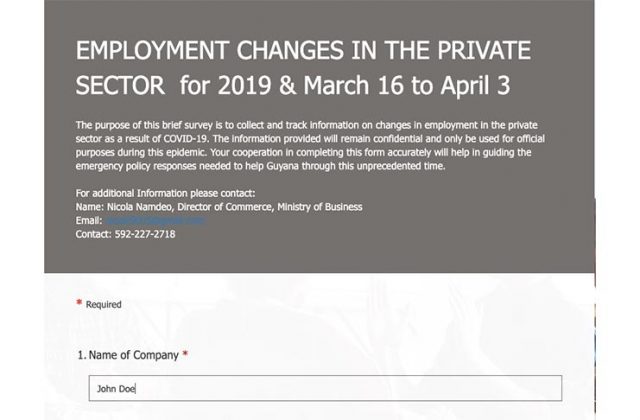The width and height of the screenshot is (640, 420).
Task: Click inside the Name of Company input field
Action: pos(325,388)
